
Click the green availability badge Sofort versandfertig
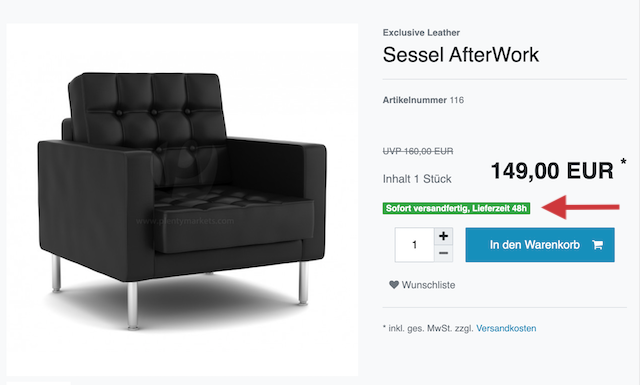pos(456,208)
